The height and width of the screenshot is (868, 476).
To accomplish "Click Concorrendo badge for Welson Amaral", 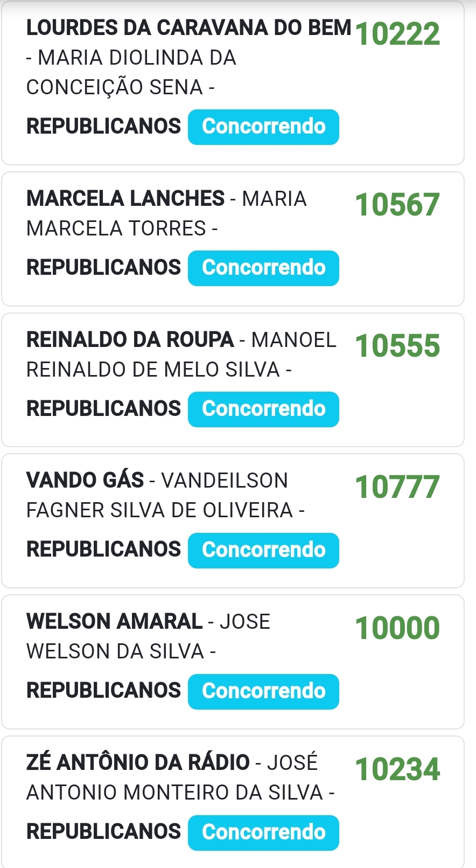I will click(x=263, y=692).
